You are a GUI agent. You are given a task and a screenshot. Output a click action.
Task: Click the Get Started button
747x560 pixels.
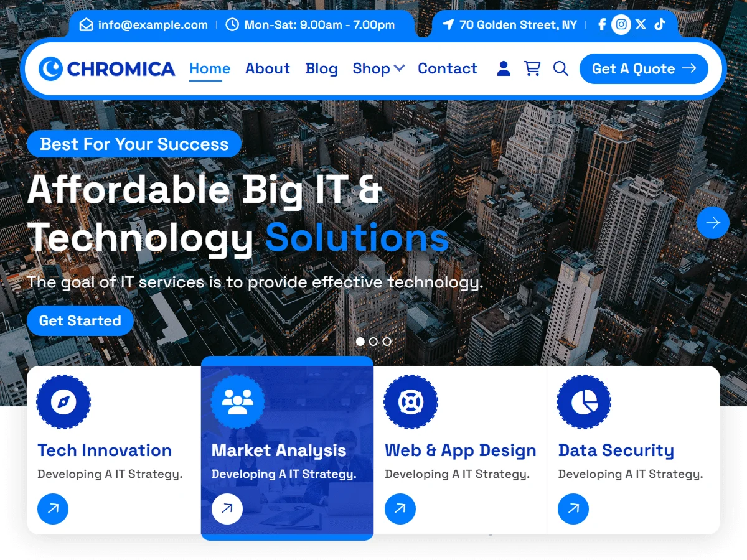80,321
